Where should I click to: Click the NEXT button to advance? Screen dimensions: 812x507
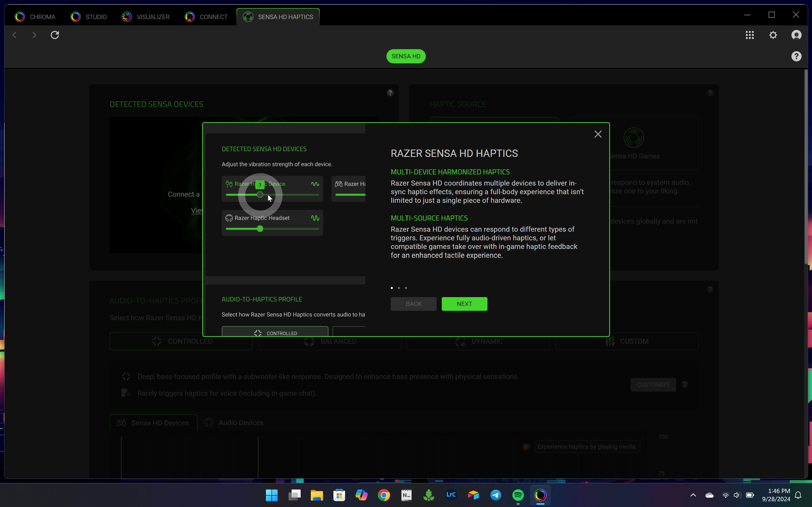[x=464, y=304]
